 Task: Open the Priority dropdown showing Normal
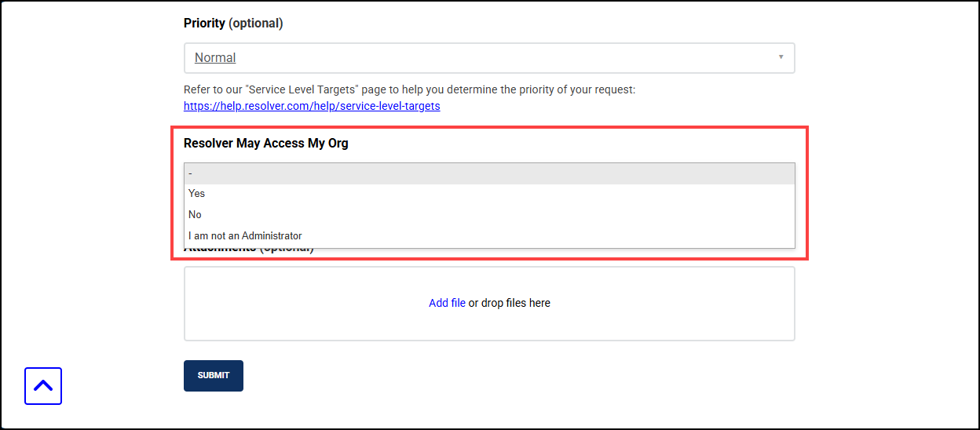tap(489, 58)
